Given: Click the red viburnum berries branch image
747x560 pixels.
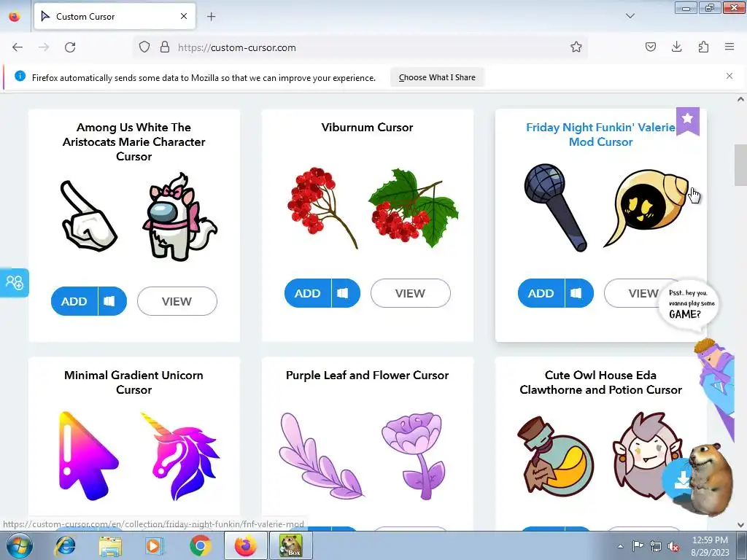Looking at the screenshot, I should click(322, 208).
